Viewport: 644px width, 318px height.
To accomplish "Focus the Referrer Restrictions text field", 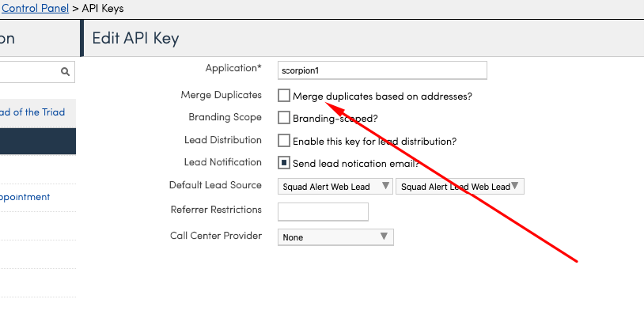I will [323, 211].
